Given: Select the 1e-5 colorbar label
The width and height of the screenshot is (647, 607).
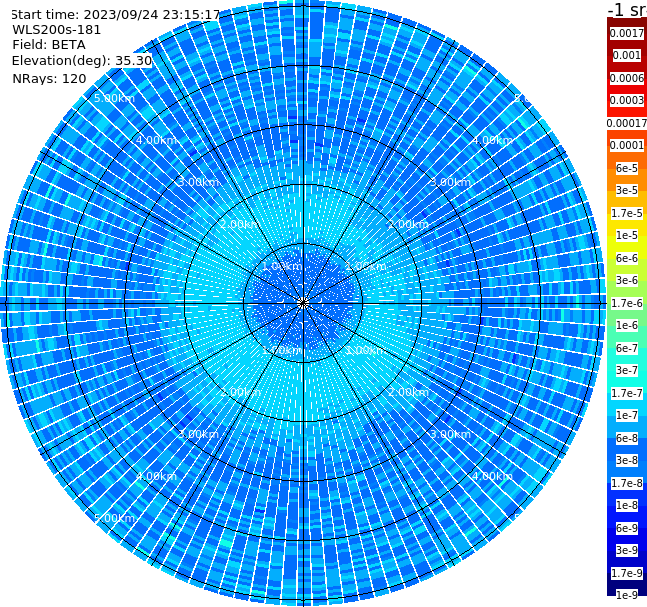Looking at the screenshot, I should [627, 235].
